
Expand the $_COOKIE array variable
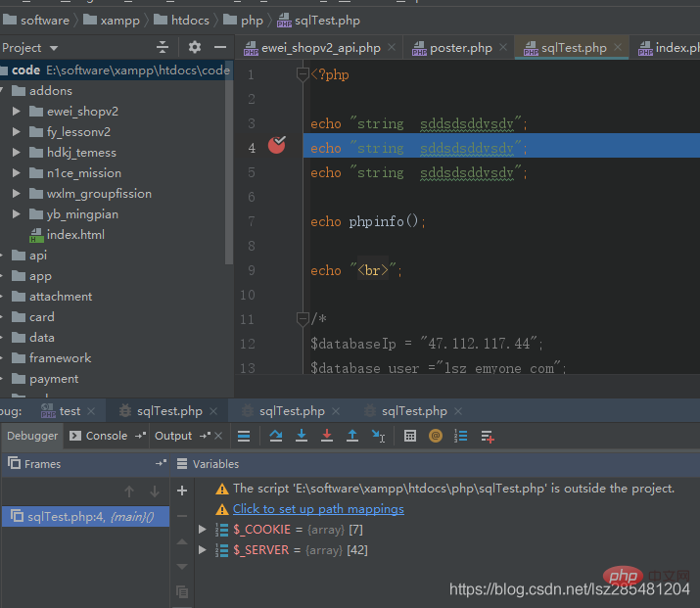coord(203,530)
